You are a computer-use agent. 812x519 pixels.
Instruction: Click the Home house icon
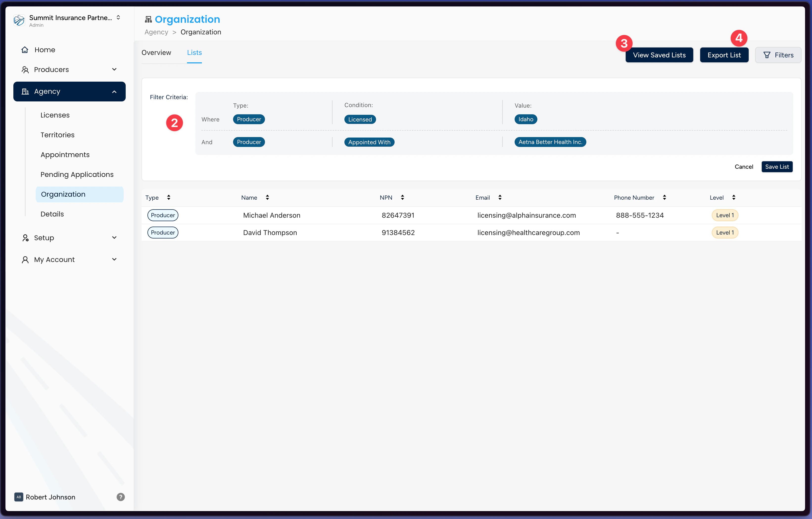(x=24, y=50)
